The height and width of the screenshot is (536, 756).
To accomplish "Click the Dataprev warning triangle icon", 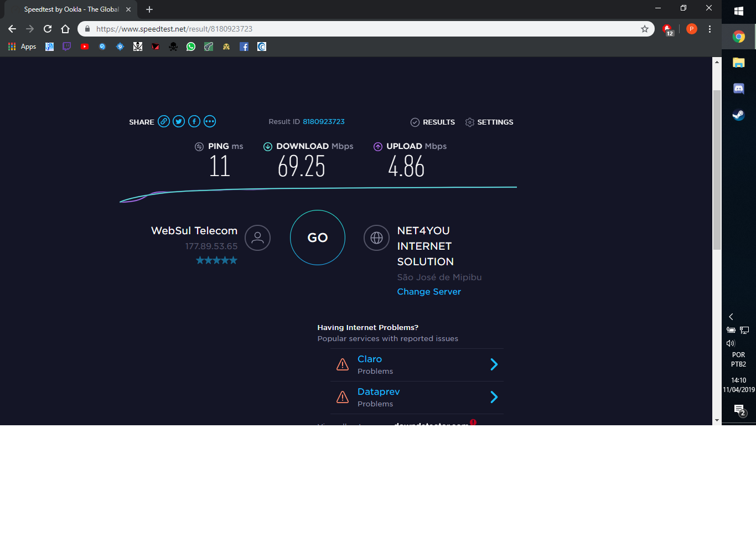I will click(x=343, y=397).
